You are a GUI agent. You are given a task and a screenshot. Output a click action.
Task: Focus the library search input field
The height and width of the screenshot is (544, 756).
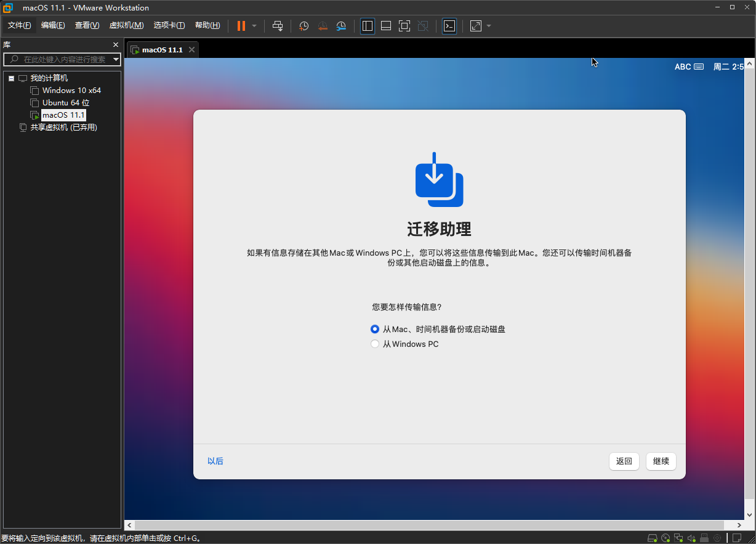pos(61,60)
